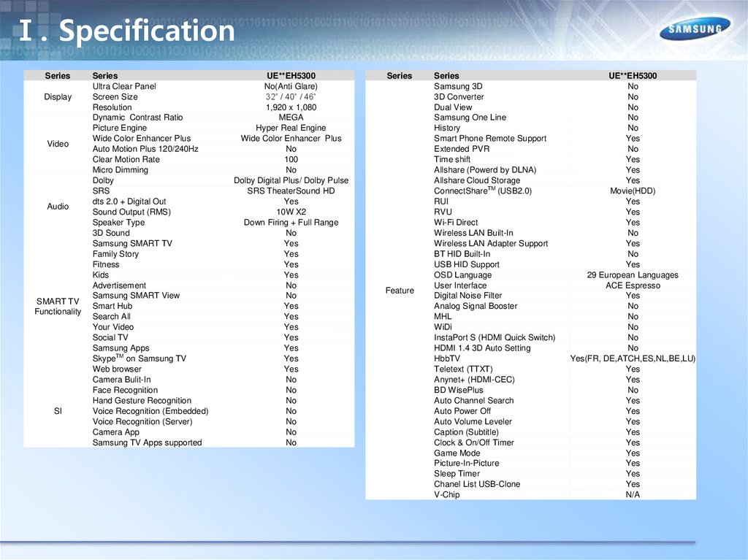Viewport: 748px width, 560px height.
Task: Click the 'Search All' label
Action: (111, 316)
